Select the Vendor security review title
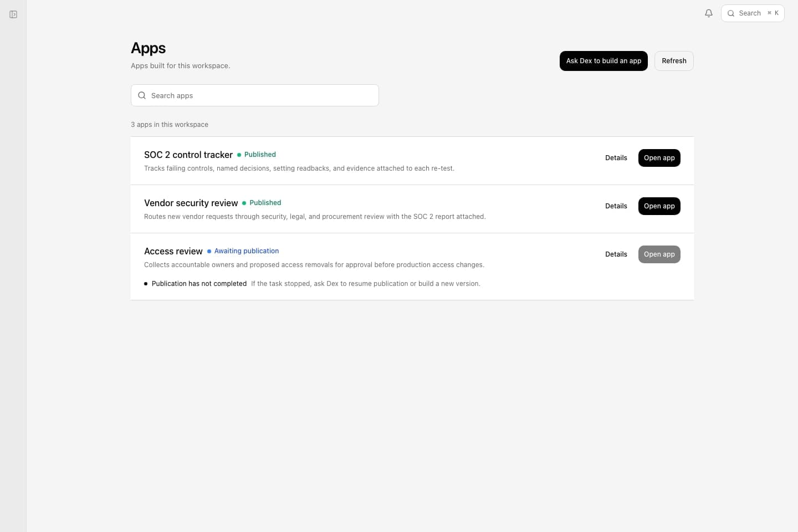Image resolution: width=798 pixels, height=532 pixels. 191,203
